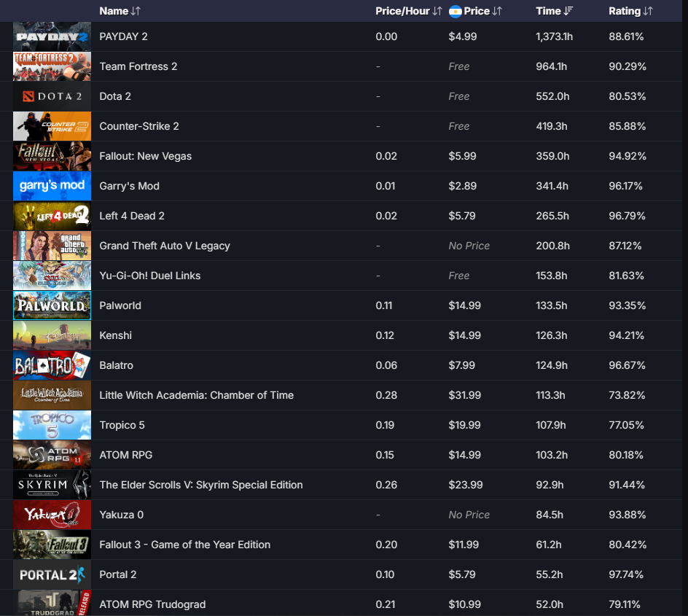Select the Kenshi title text
The width and height of the screenshot is (688, 616).
[x=115, y=335]
